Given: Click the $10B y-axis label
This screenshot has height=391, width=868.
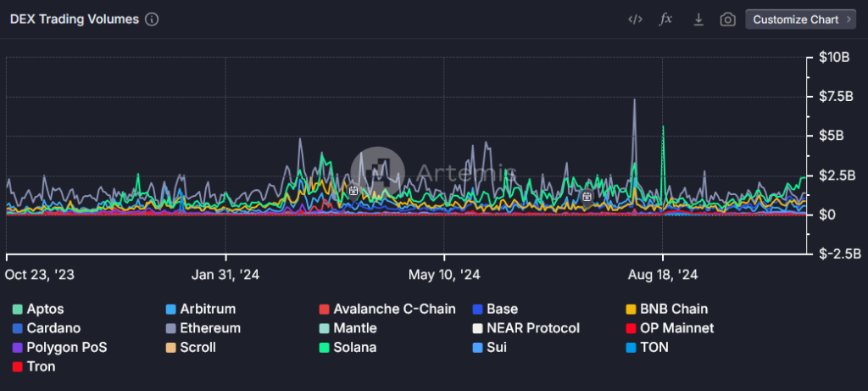Looking at the screenshot, I should [x=834, y=58].
